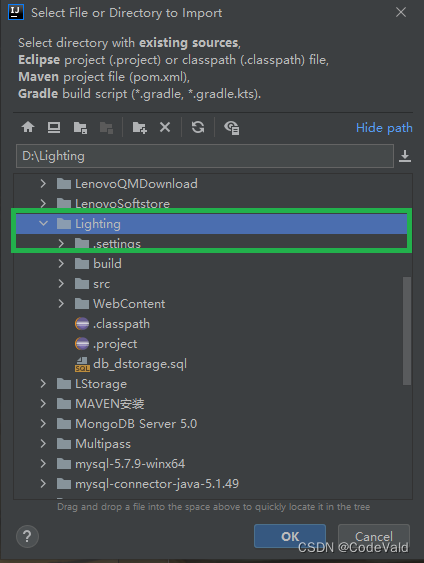Open the recent paths history arrow
The height and width of the screenshot is (563, 424).
(x=405, y=156)
